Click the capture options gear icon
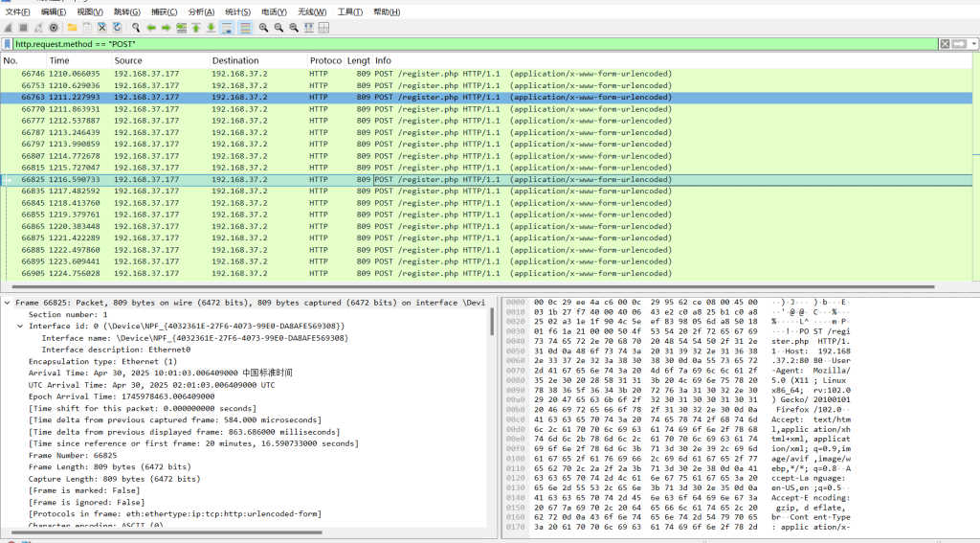980x543 pixels. click(54, 28)
